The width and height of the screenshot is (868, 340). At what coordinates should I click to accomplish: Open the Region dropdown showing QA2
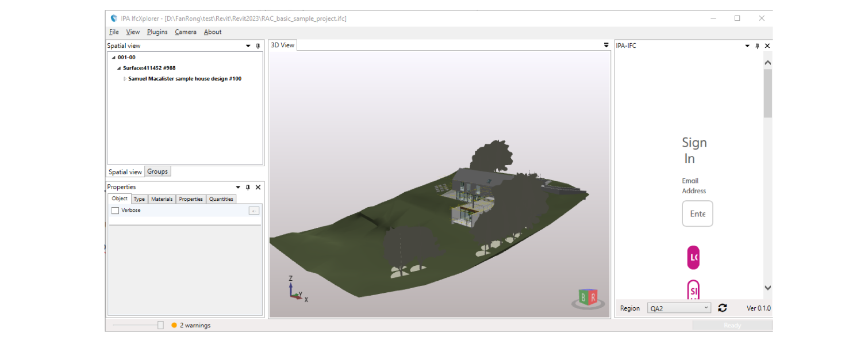679,308
